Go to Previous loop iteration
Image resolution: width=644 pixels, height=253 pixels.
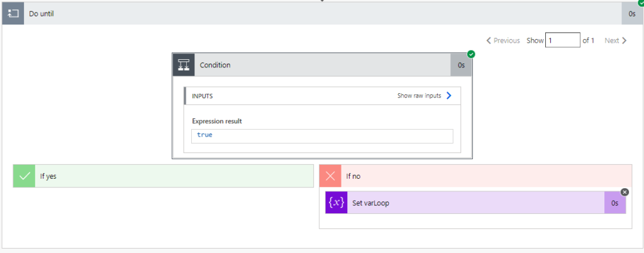tap(502, 40)
